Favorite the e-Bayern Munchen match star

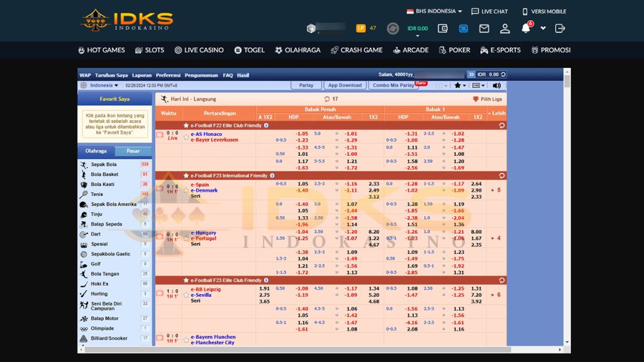tap(186, 340)
